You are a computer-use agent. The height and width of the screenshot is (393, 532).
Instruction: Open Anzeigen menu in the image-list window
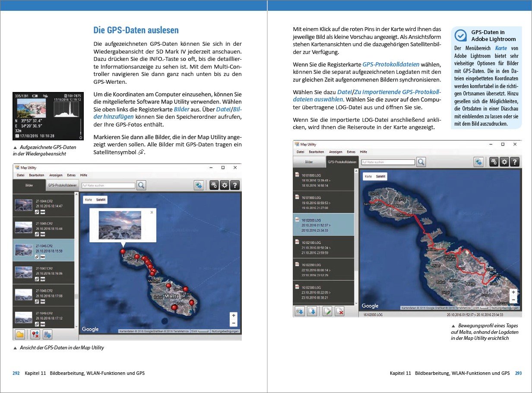[56, 175]
